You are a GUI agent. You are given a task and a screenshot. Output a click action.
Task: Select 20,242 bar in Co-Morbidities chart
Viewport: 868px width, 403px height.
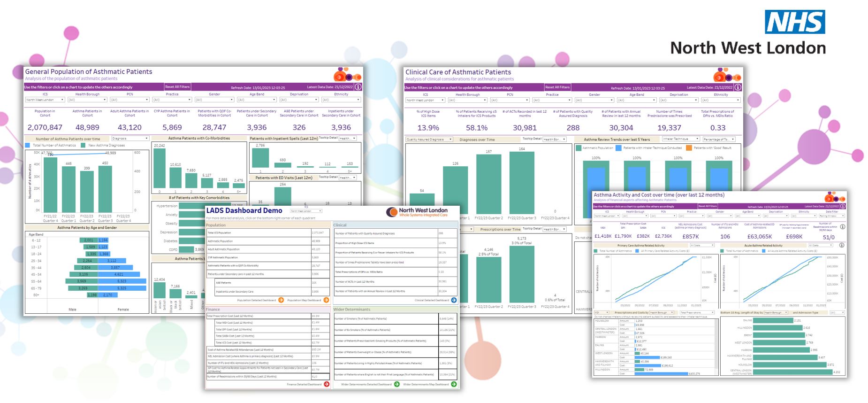pyautogui.click(x=160, y=169)
